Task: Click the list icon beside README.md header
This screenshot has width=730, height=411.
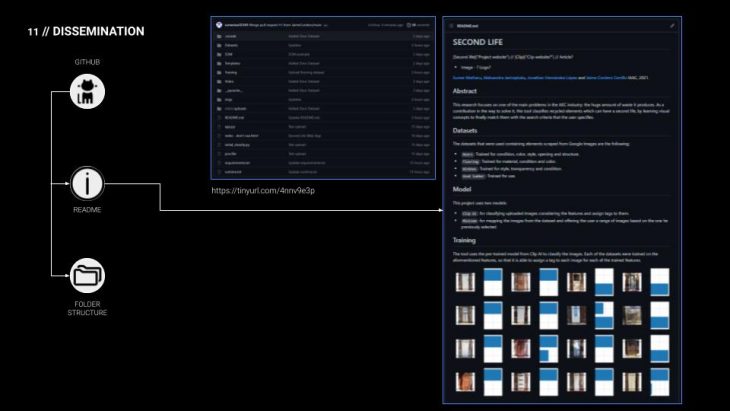Action: 451,25
